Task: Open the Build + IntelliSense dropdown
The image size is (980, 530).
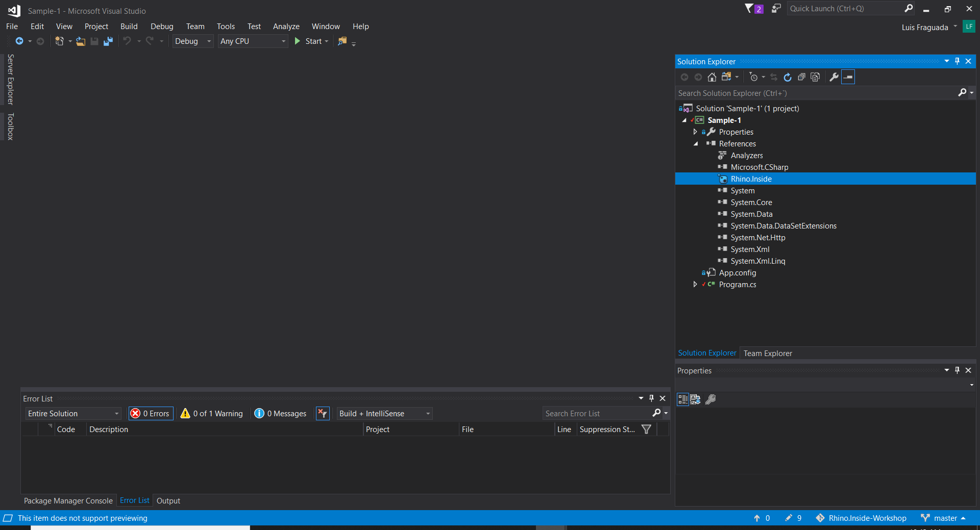Action: pyautogui.click(x=384, y=413)
